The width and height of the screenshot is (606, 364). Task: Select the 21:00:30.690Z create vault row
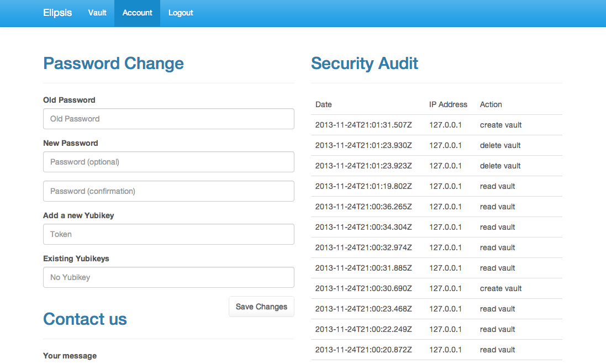click(x=436, y=288)
